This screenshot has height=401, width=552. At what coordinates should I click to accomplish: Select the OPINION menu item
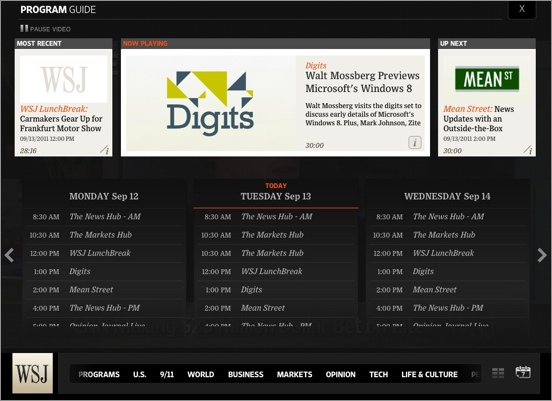(340, 374)
